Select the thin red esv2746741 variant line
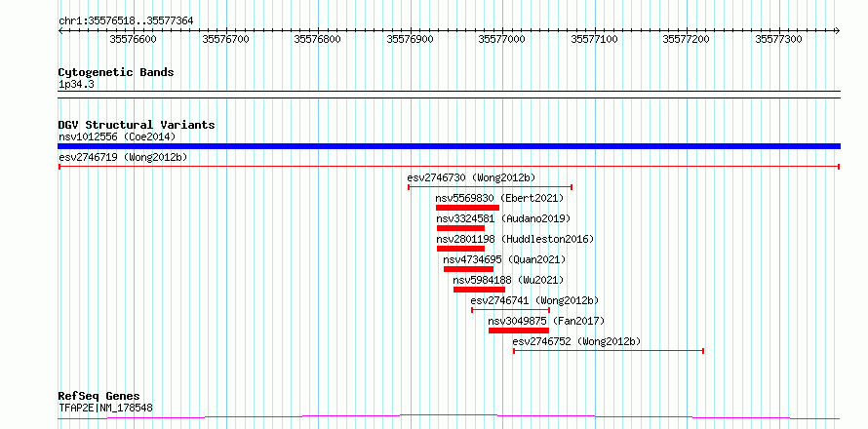This screenshot has width=868, height=429. click(510, 310)
